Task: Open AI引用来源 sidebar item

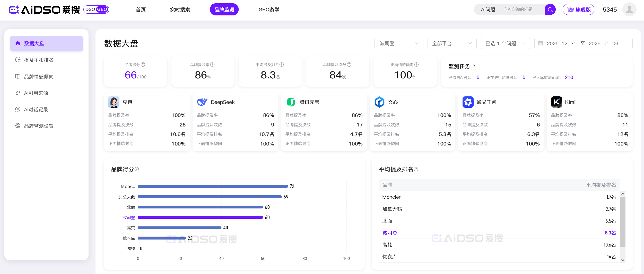Action: (x=36, y=93)
